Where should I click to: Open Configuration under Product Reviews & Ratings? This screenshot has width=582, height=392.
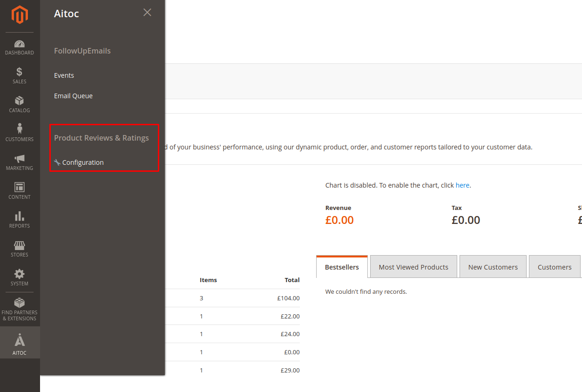point(83,162)
